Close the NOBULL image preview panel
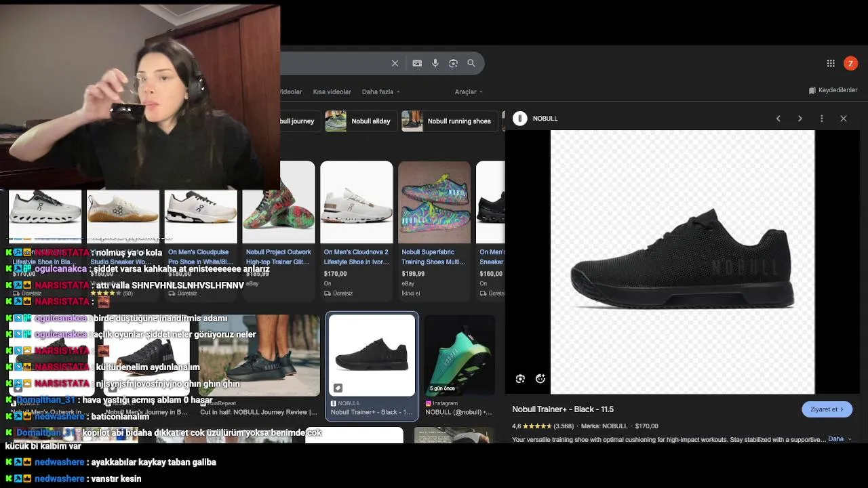 [x=844, y=119]
